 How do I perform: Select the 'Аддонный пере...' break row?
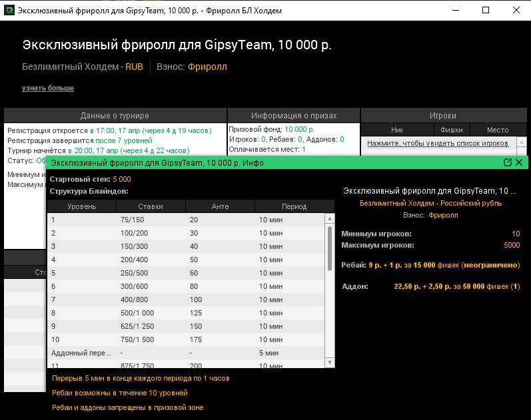pyautogui.click(x=186, y=353)
